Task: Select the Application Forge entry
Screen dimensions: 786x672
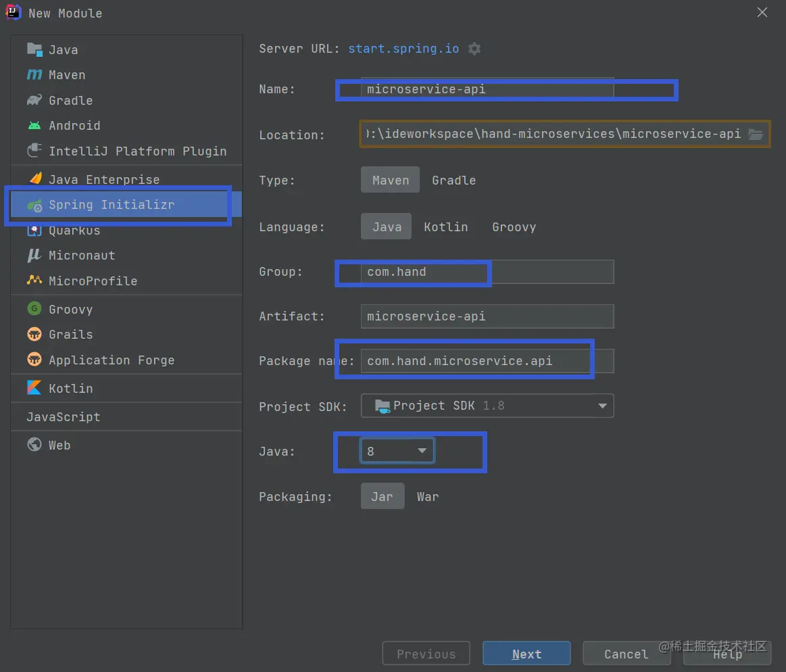Action: point(126,360)
